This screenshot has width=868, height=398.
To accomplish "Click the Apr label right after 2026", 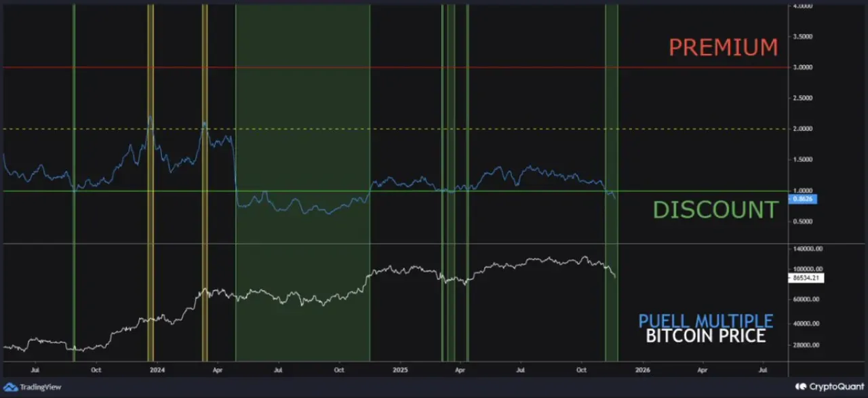I will (703, 370).
